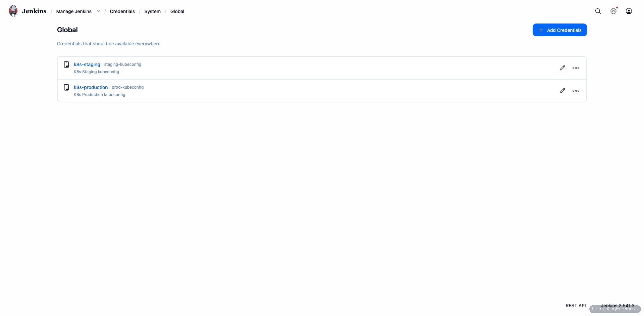
Task: Select System in the breadcrumb
Action: [153, 11]
